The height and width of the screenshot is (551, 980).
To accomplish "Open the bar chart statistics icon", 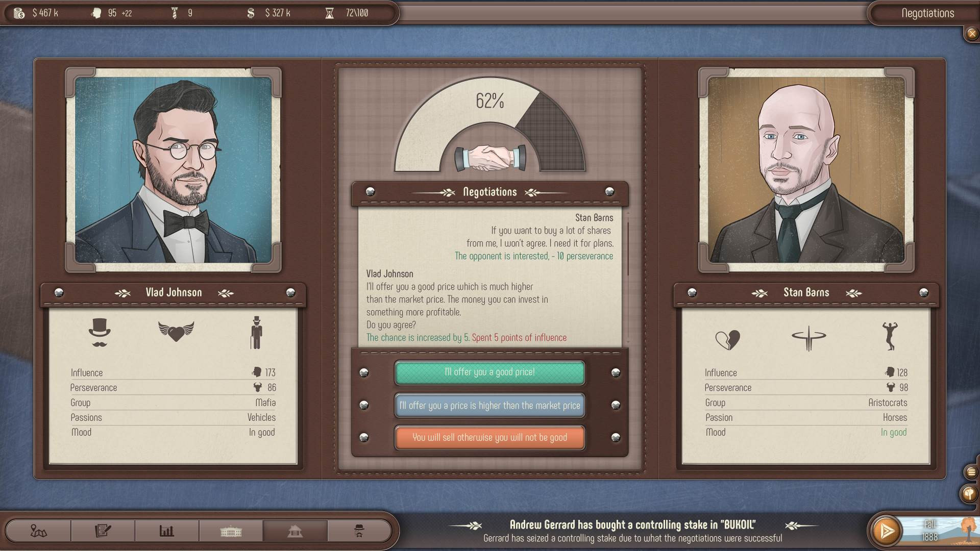I will (x=167, y=531).
